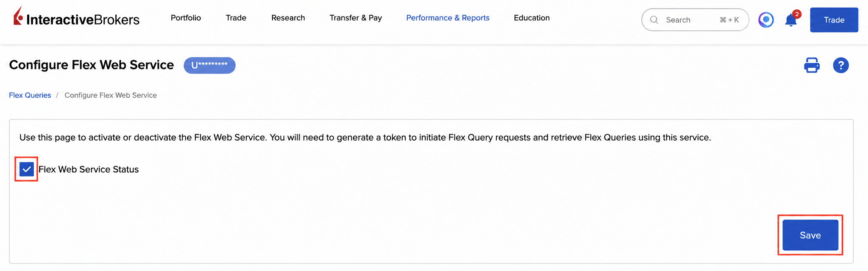This screenshot has height=271, width=868.
Task: Open the Performance & Reports menu
Action: coord(448,18)
